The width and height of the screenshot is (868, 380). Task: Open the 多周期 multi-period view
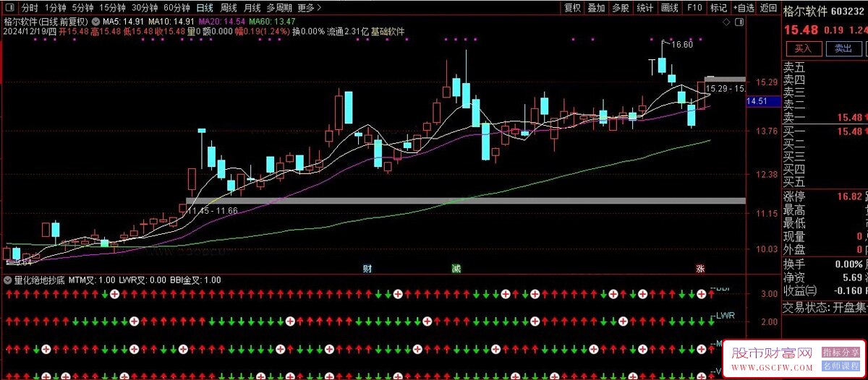tap(279, 8)
